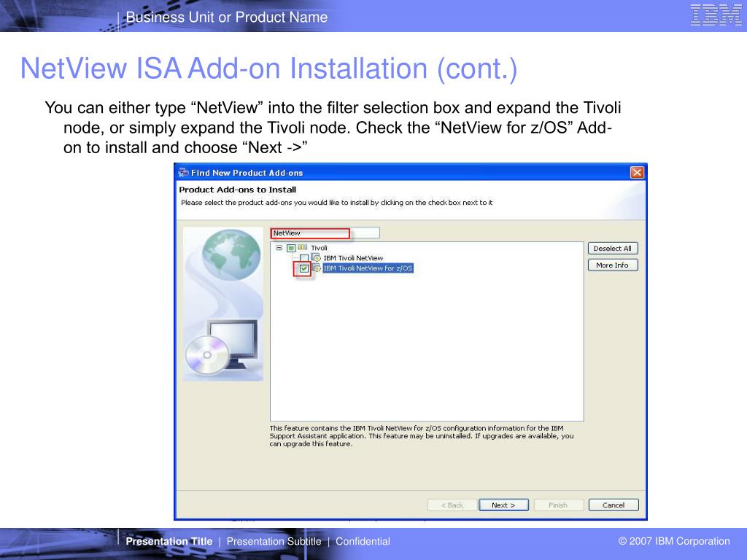Click the dialog title bar icon

(183, 172)
